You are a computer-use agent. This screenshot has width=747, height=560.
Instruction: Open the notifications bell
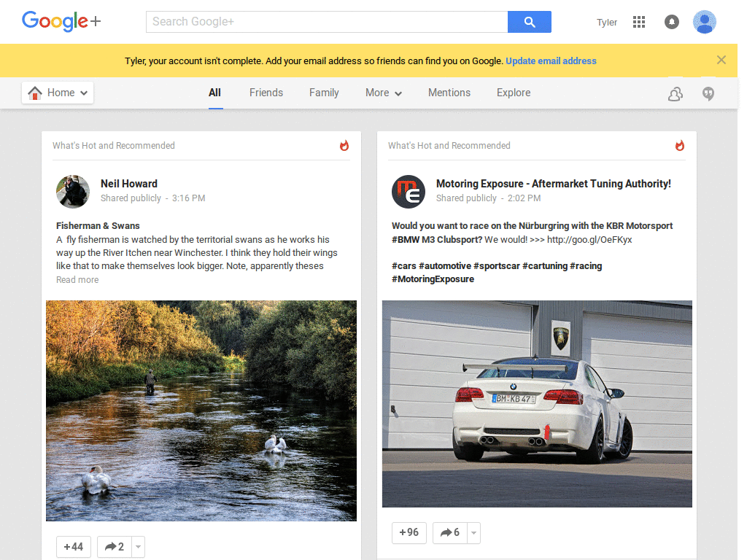[672, 22]
